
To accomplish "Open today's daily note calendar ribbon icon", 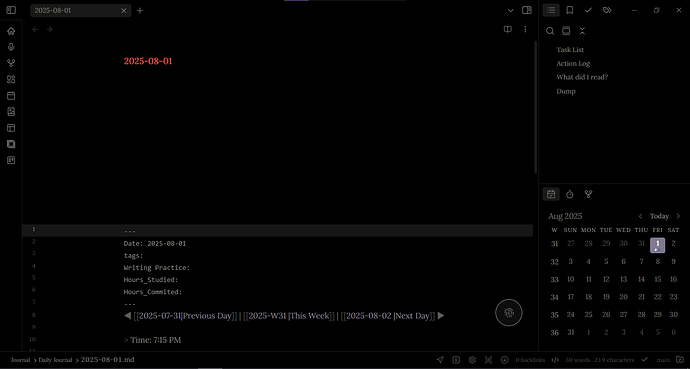I will coord(11,95).
